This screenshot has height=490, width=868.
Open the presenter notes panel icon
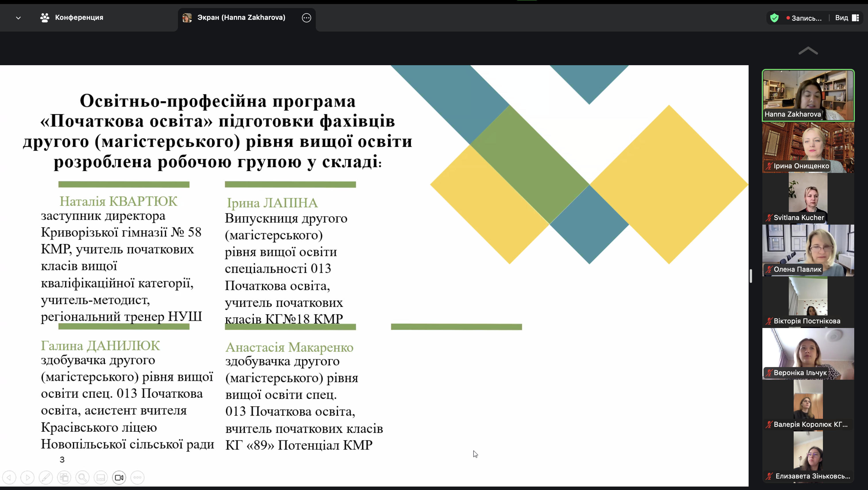(101, 477)
